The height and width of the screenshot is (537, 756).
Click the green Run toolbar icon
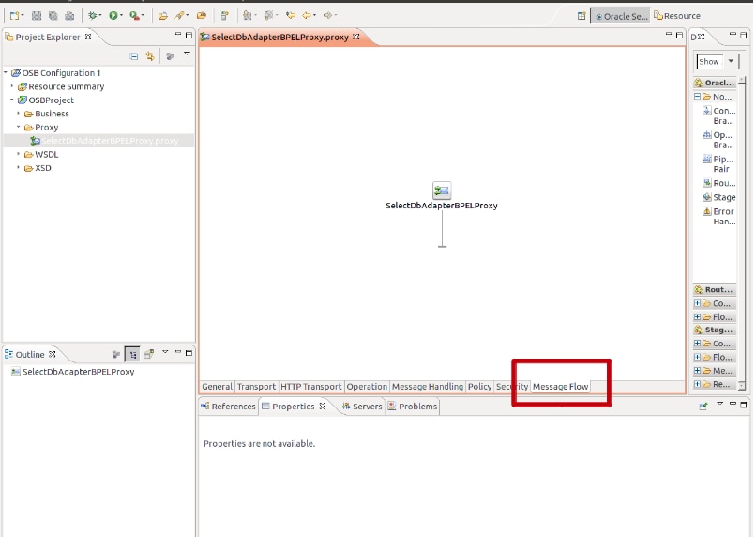pyautogui.click(x=113, y=16)
